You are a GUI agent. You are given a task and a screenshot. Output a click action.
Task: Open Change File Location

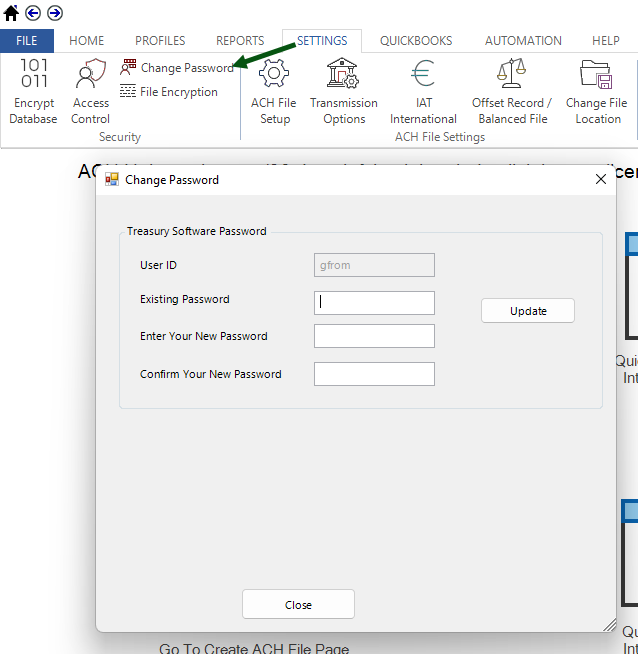click(597, 91)
